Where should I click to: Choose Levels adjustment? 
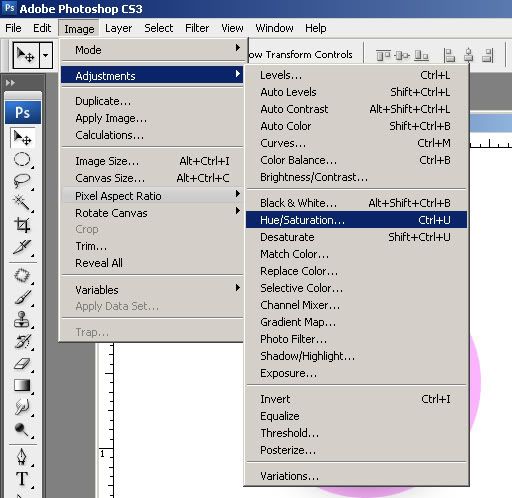(x=356, y=75)
